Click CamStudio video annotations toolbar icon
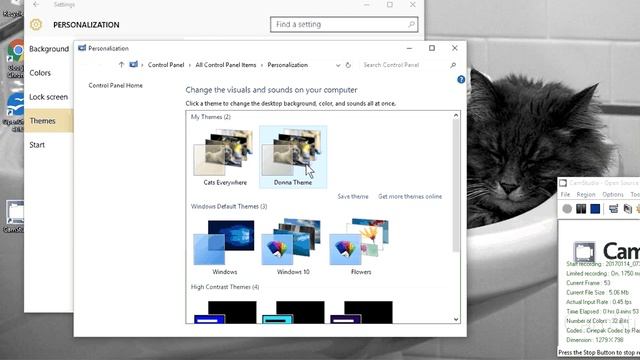The height and width of the screenshot is (360, 640). point(627,209)
